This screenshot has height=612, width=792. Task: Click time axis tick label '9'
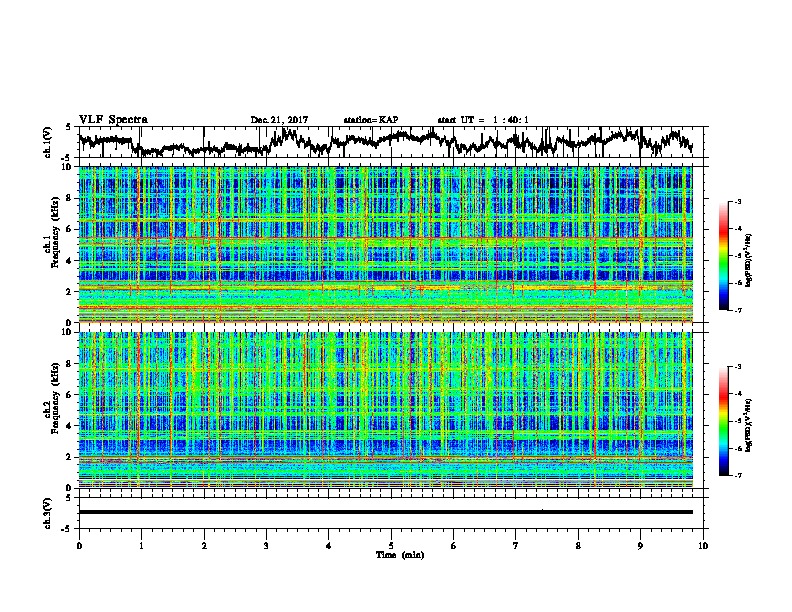[640, 546]
